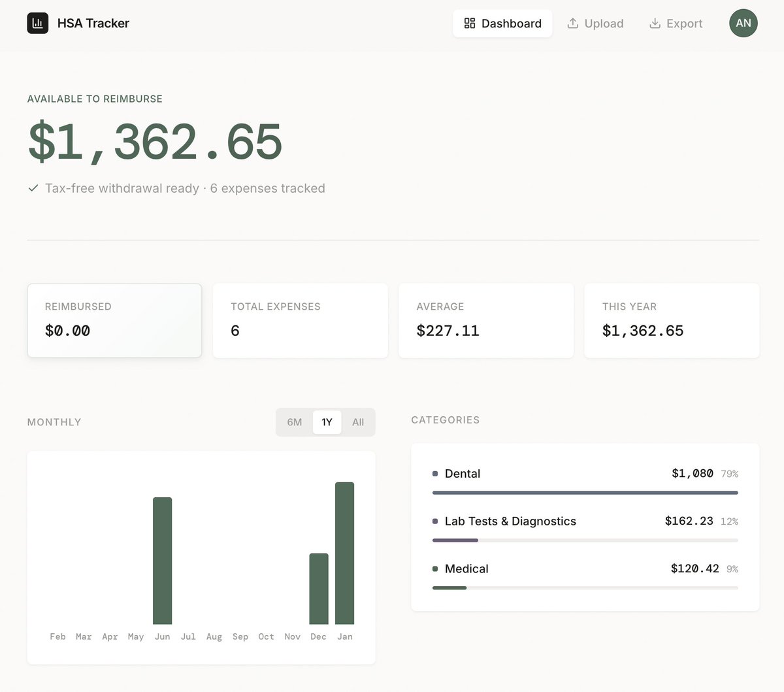
Task: Click the Lab Tests & Diagnostics dot
Action: point(435,521)
